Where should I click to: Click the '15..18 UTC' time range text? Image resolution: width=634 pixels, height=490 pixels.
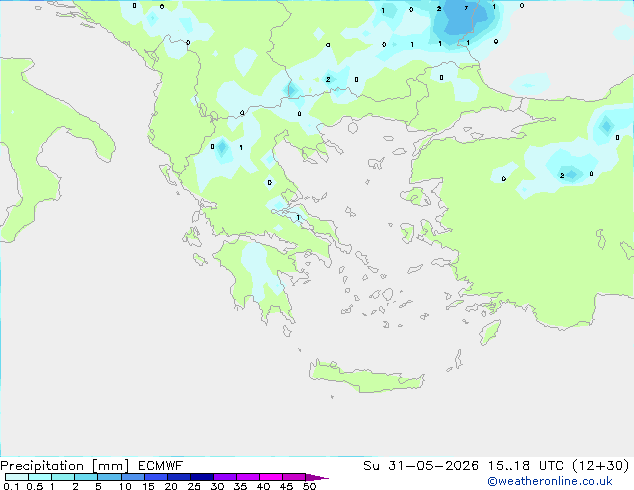526,466
